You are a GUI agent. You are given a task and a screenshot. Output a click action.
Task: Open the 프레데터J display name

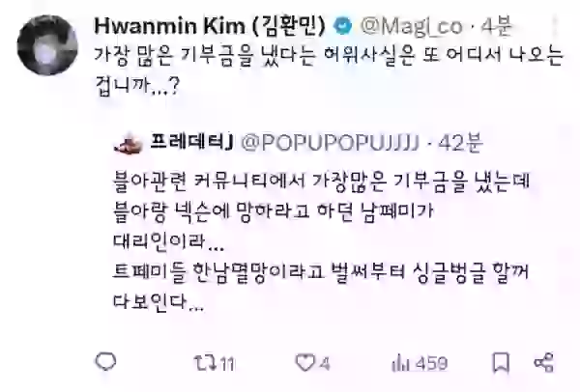pyautogui.click(x=191, y=142)
